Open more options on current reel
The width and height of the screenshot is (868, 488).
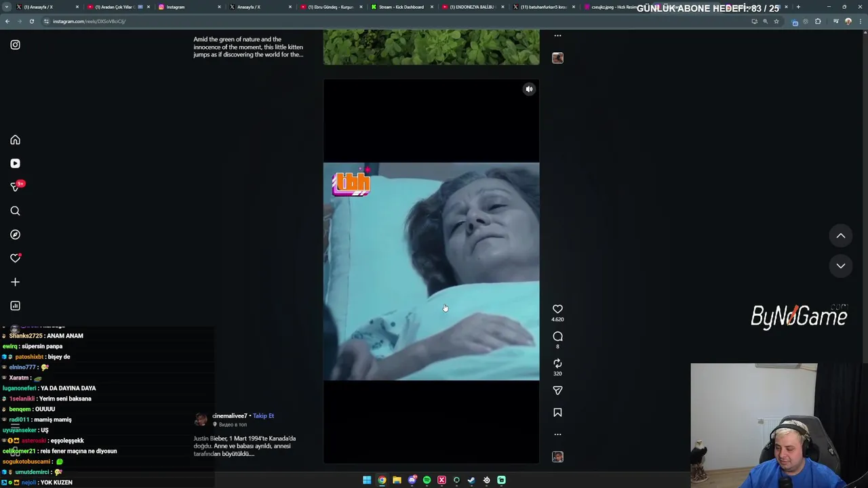tap(557, 434)
